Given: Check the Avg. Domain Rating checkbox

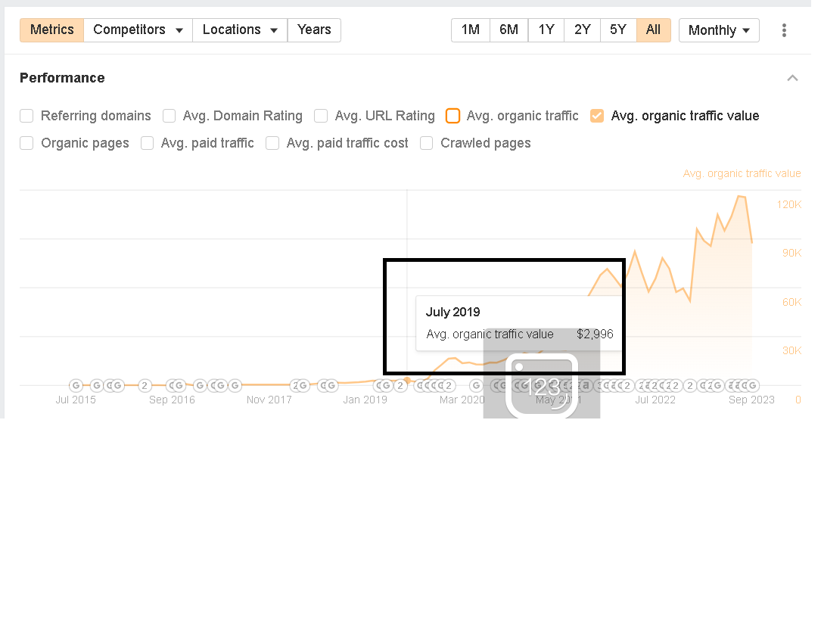Looking at the screenshot, I should 169,116.
